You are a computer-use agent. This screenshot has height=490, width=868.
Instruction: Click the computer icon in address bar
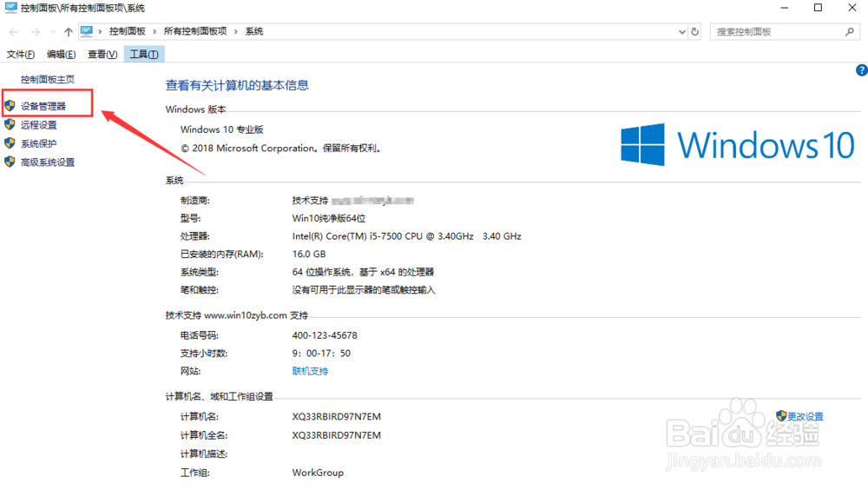coord(86,31)
